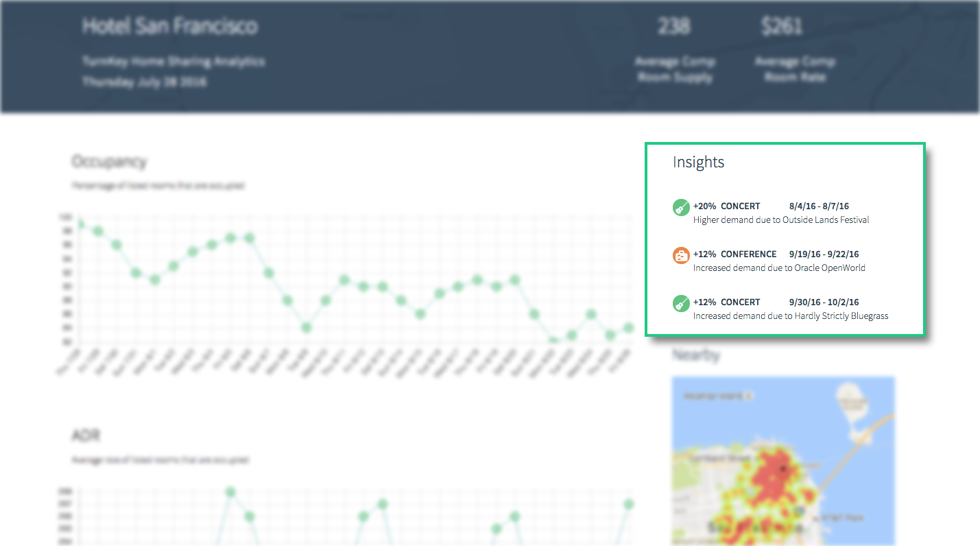This screenshot has width=980, height=546.
Task: Click the date range 9/30/16 - 10/2/16
Action: (824, 302)
